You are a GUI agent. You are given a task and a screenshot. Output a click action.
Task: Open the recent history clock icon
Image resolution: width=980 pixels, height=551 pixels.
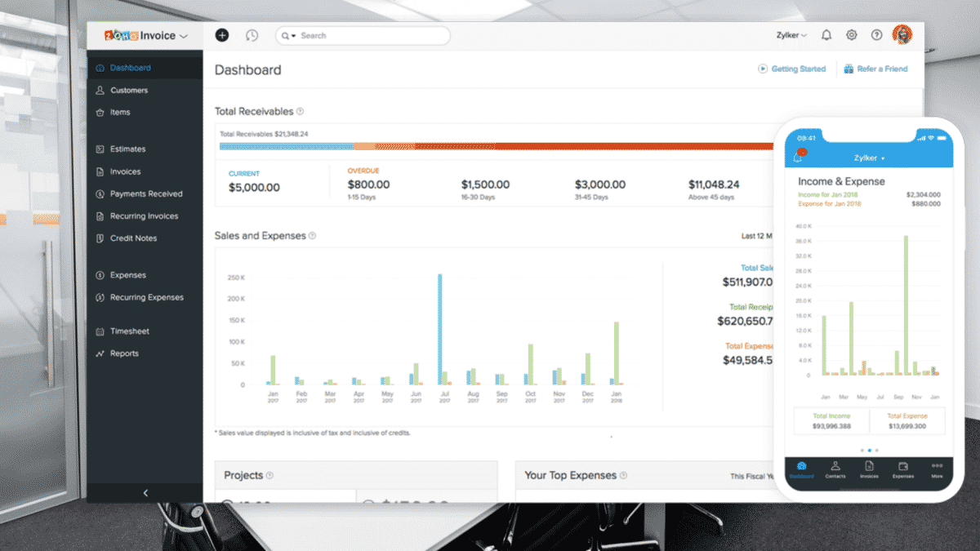click(252, 35)
